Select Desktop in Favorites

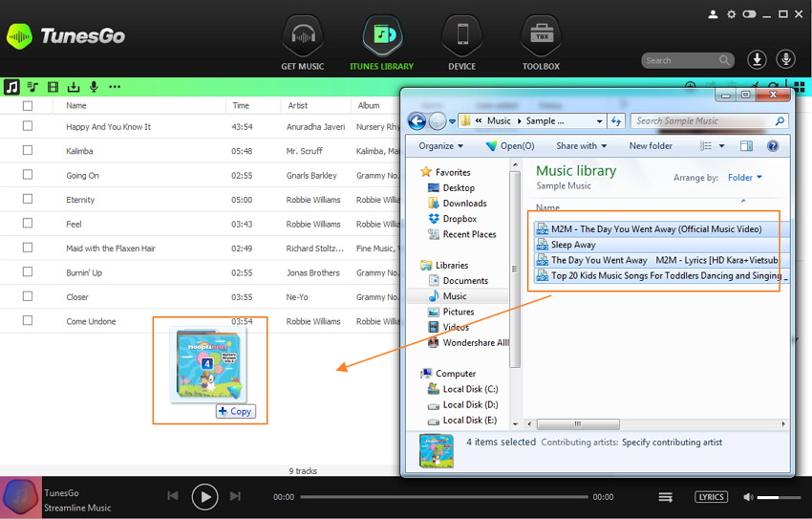[x=451, y=188]
